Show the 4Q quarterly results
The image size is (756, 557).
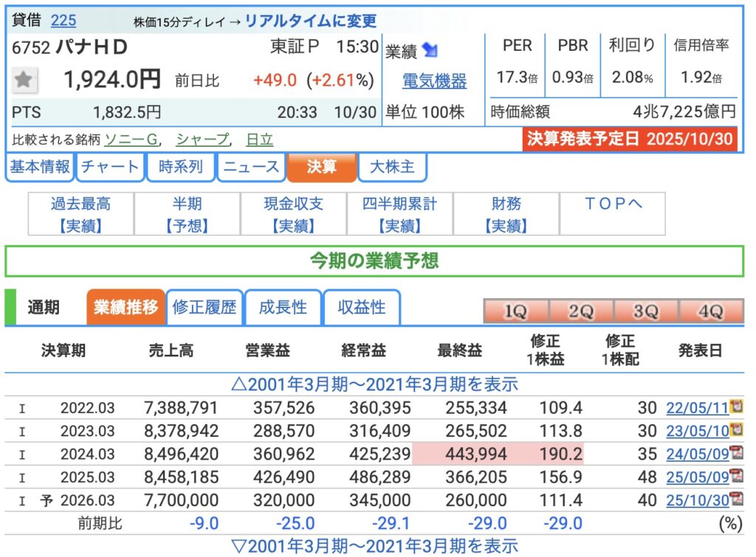pos(710,311)
